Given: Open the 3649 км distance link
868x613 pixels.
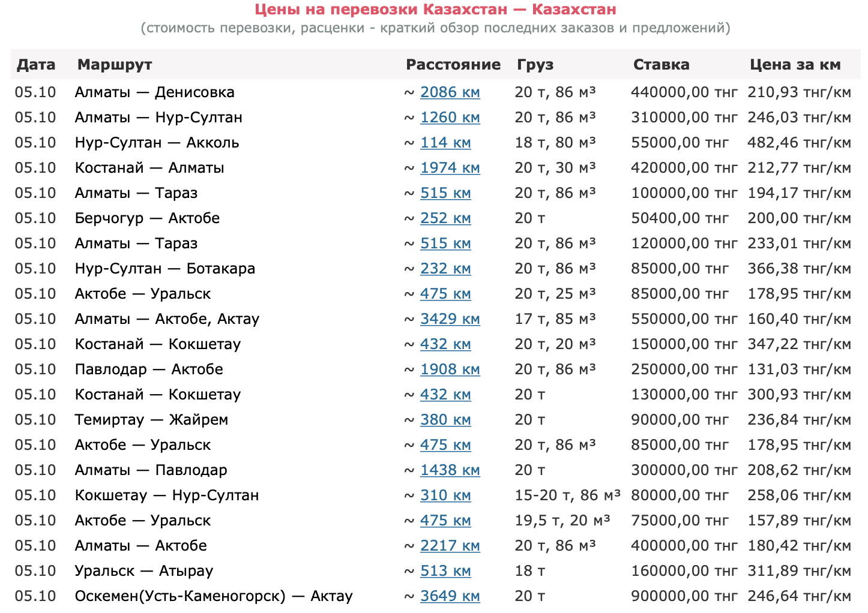Looking at the screenshot, I should click(450, 596).
